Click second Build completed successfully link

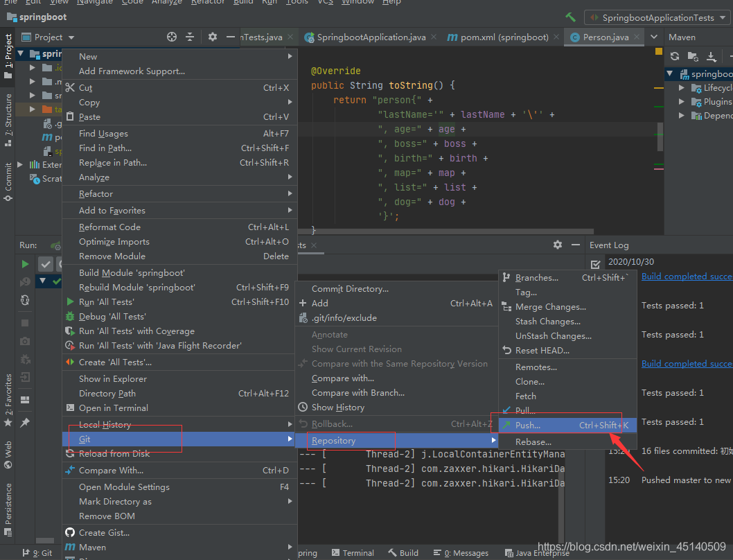pos(687,363)
